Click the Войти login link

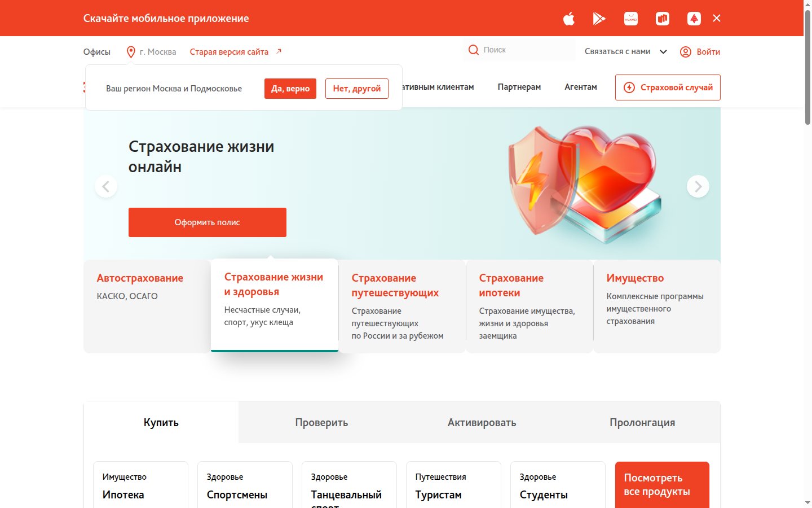point(708,52)
